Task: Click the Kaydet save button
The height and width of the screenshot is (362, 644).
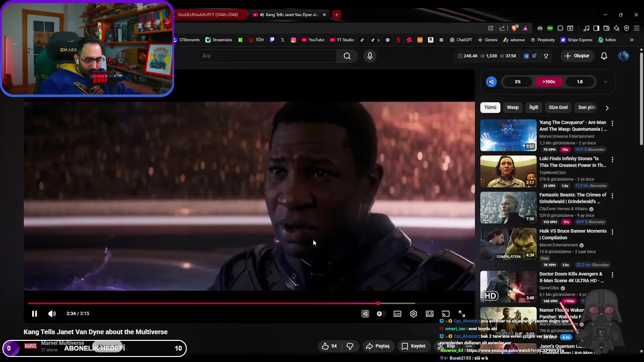Action: pos(414,346)
